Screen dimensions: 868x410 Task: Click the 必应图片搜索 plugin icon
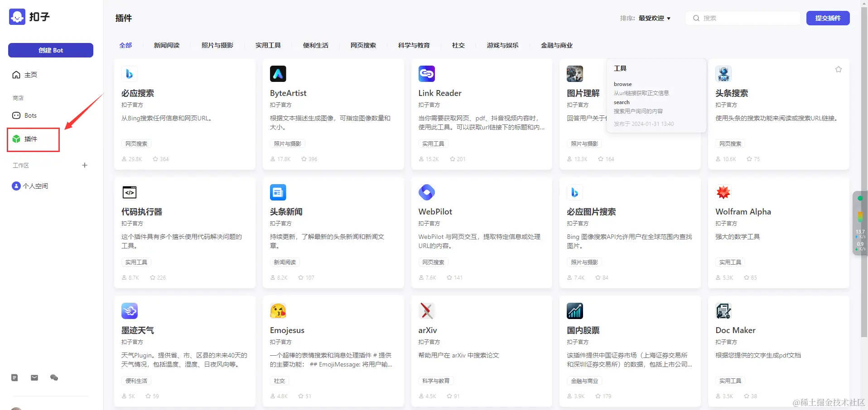click(575, 192)
